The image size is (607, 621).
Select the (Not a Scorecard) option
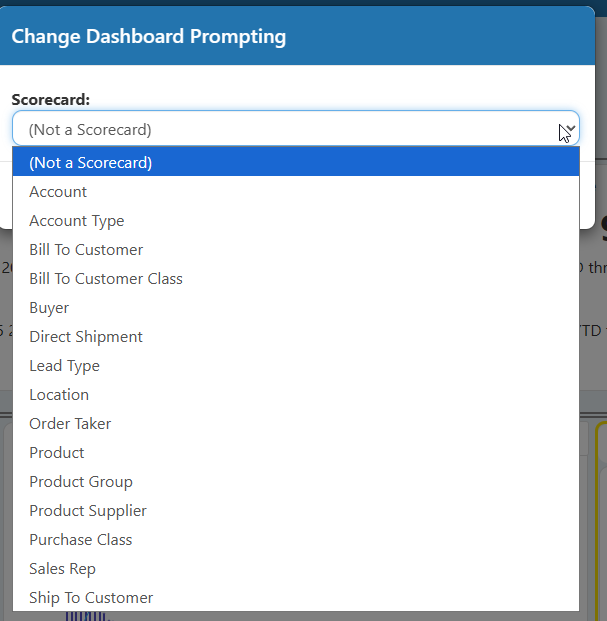(x=296, y=162)
